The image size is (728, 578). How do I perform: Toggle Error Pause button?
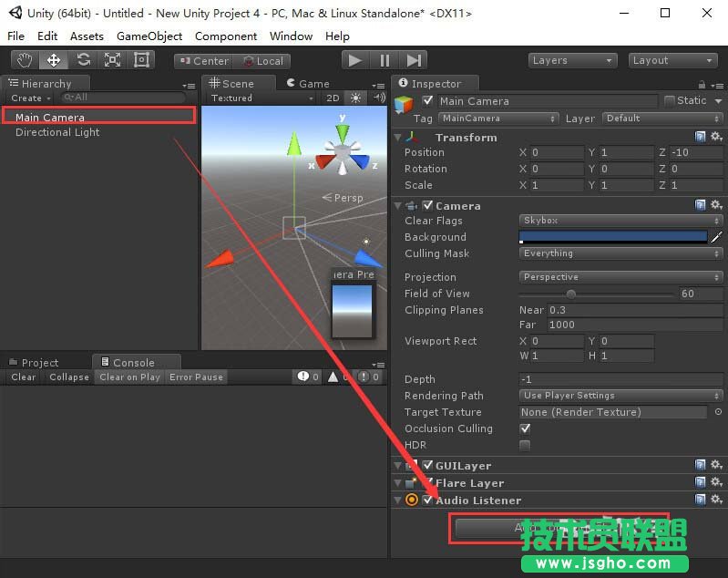pos(196,377)
